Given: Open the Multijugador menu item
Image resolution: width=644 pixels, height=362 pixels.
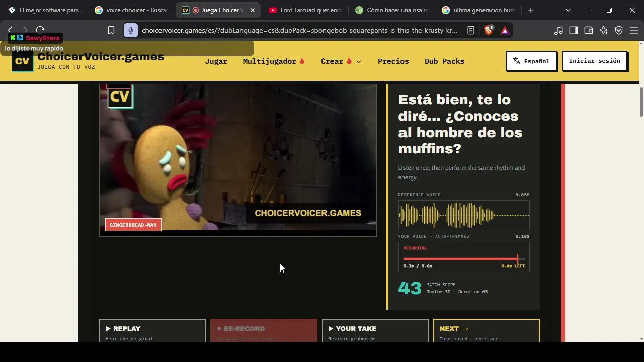Looking at the screenshot, I should point(274,61).
